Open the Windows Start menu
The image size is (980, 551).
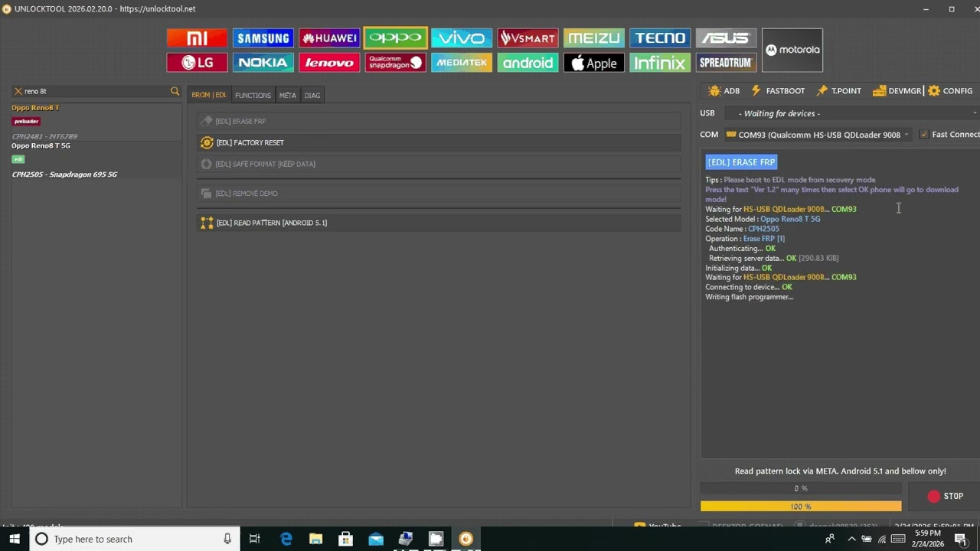coord(14,539)
